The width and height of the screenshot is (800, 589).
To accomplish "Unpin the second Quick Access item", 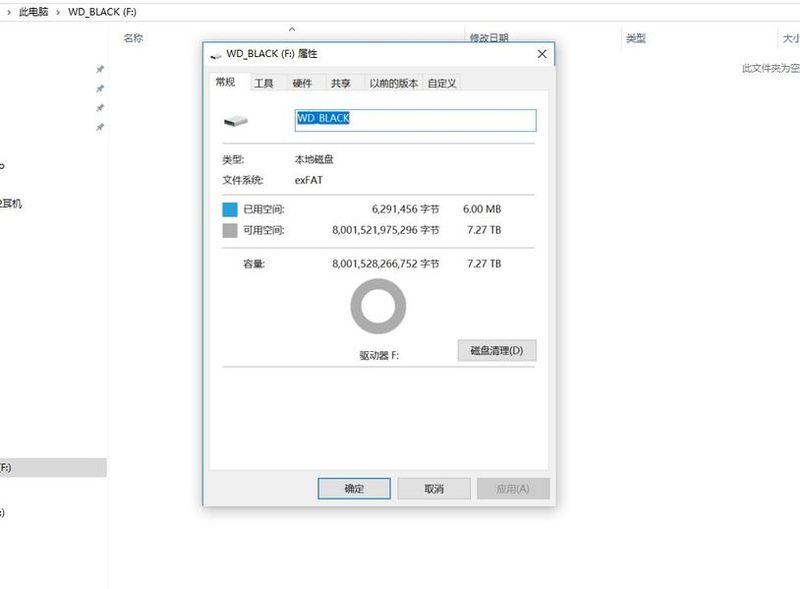I will coord(100,88).
